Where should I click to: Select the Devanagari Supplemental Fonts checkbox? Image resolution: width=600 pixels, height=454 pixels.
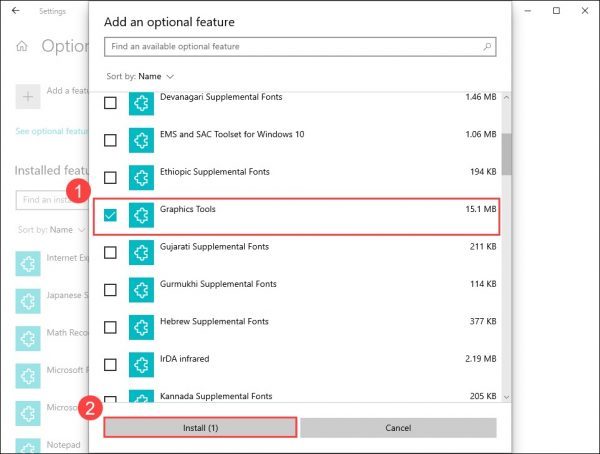tap(110, 103)
